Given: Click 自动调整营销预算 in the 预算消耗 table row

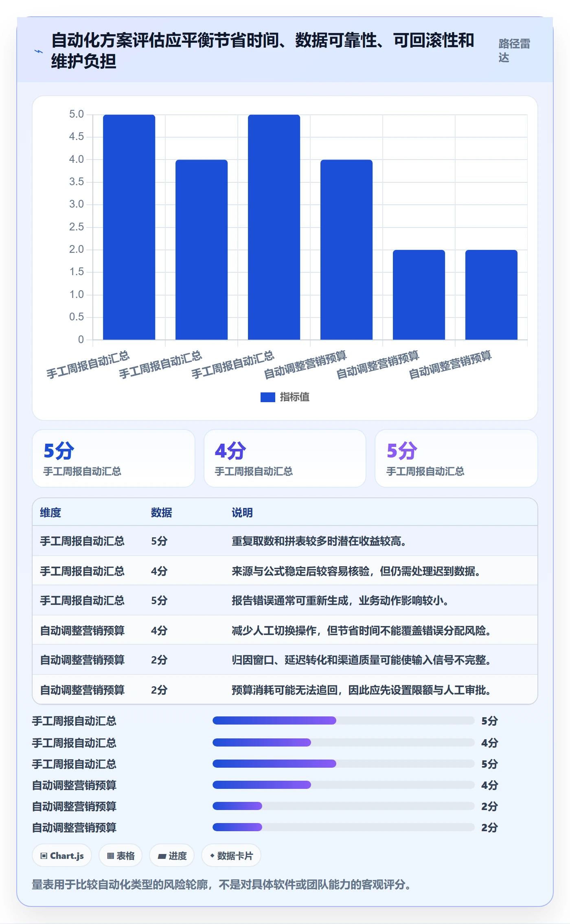Looking at the screenshot, I should (82, 690).
